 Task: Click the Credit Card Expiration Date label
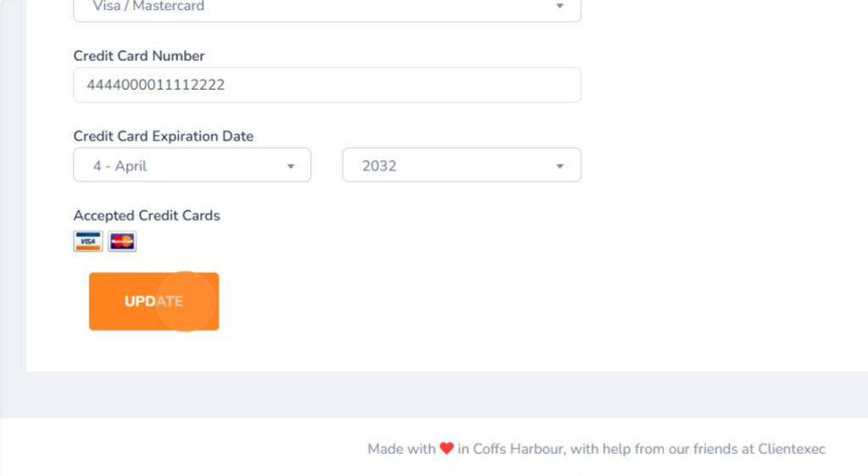click(164, 136)
